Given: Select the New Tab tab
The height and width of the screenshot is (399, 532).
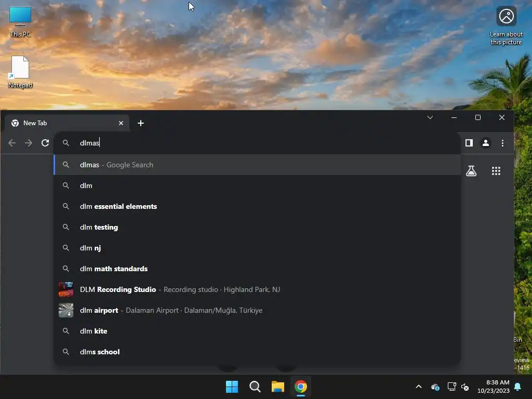Looking at the screenshot, I should 67,123.
